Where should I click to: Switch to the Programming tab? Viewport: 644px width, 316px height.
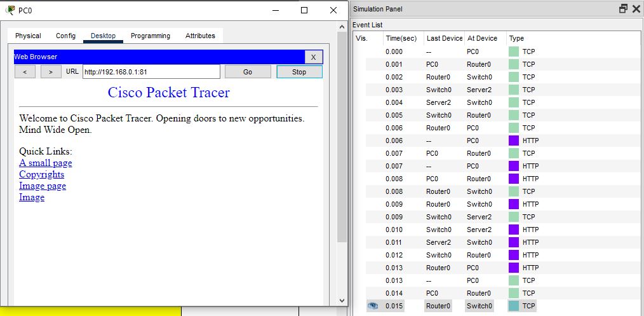(x=151, y=36)
